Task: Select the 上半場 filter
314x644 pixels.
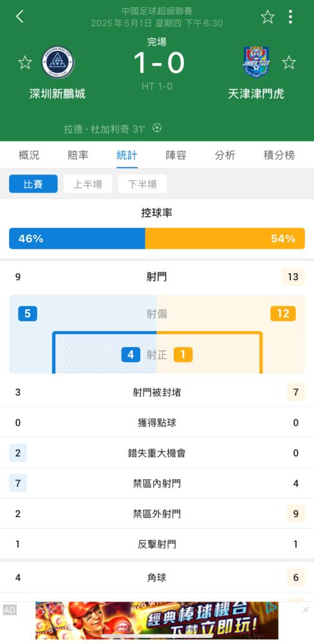Action: [88, 184]
